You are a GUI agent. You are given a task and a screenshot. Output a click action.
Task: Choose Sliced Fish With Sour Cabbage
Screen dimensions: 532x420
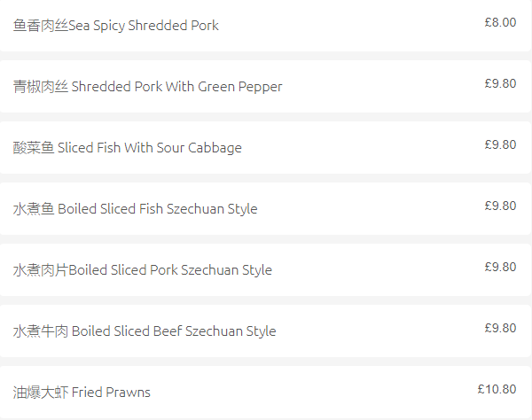(265, 147)
